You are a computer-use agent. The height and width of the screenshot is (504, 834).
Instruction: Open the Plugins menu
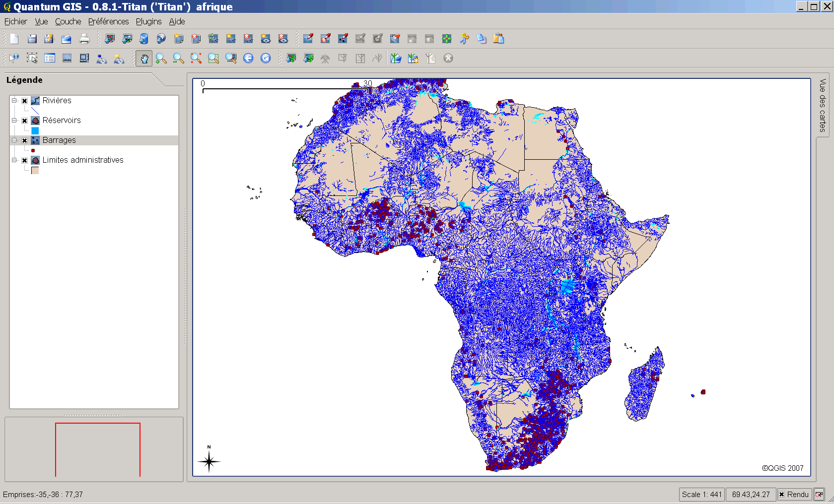click(148, 21)
